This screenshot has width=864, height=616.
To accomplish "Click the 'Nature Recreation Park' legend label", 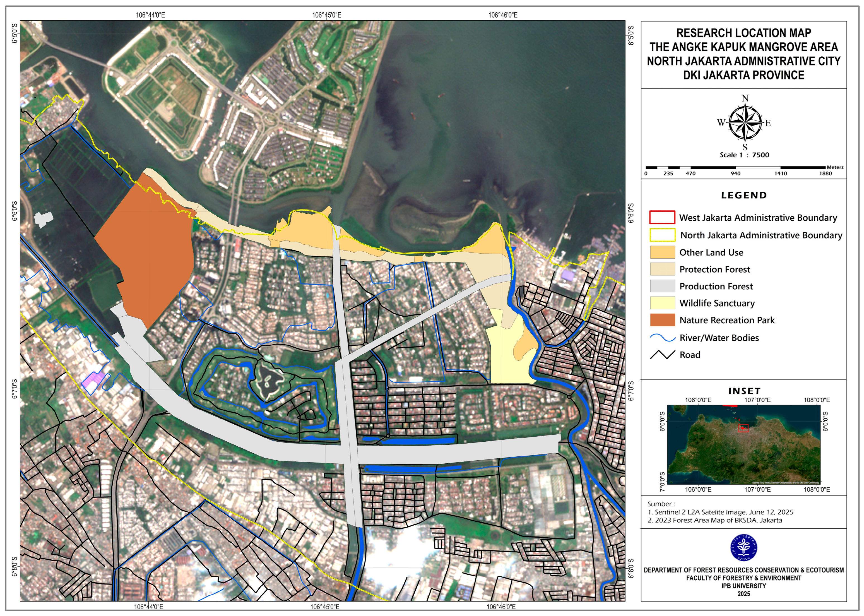I will point(727,320).
